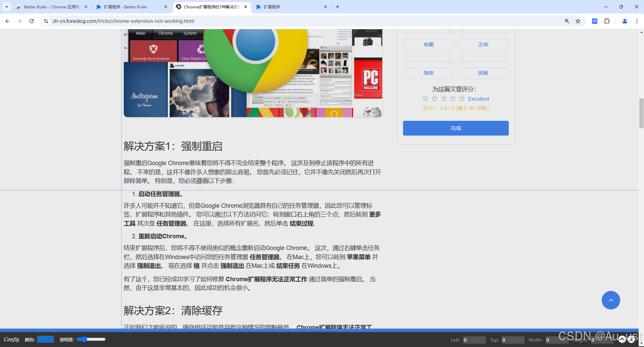
Task: Click the address bar URL
Action: point(123,21)
